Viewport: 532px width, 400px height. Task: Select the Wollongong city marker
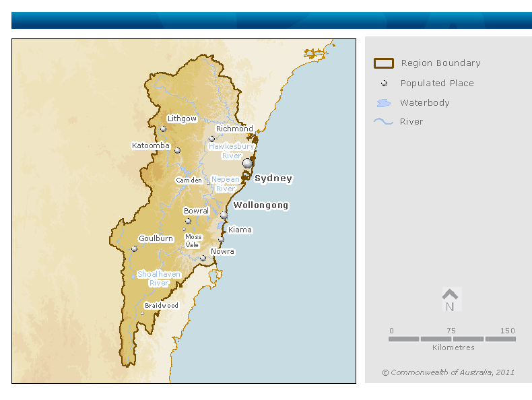pyautogui.click(x=224, y=215)
